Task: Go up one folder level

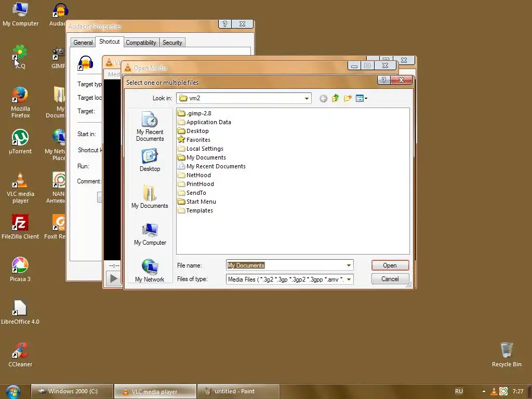Action: click(335, 98)
